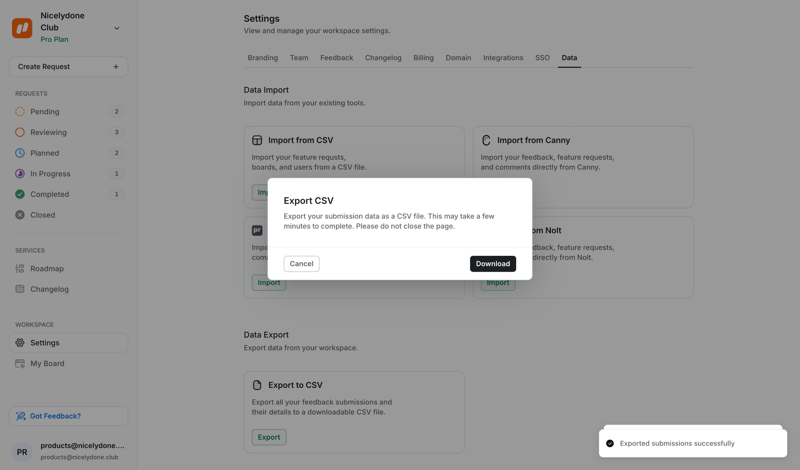Image resolution: width=800 pixels, height=470 pixels.
Task: Click the Export to CSV file icon
Action: (257, 385)
